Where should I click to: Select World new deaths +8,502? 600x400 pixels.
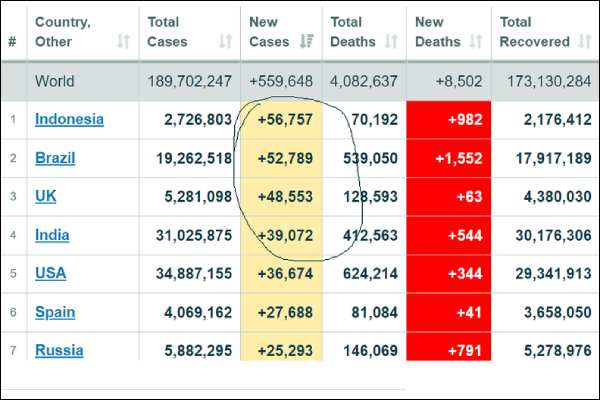[x=459, y=81]
